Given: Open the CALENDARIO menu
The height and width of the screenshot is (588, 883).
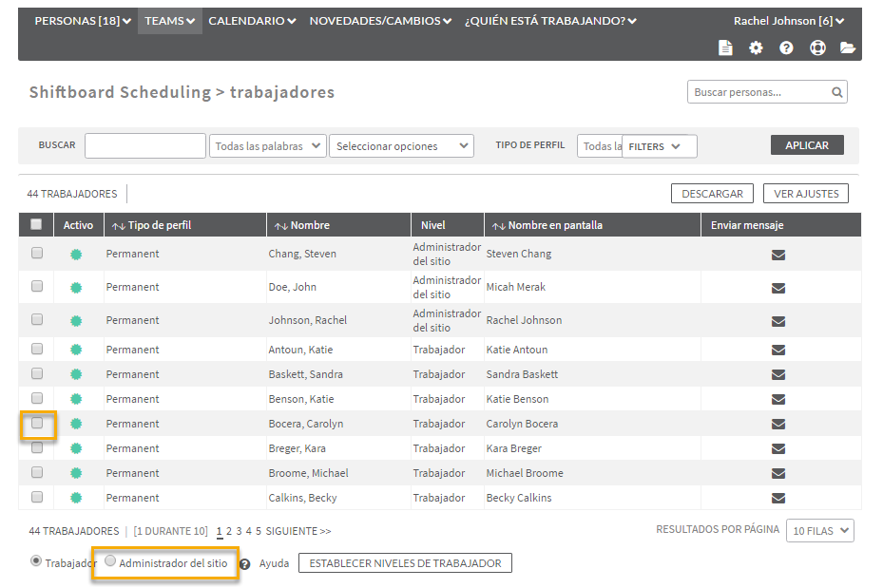Looking at the screenshot, I should pyautogui.click(x=252, y=21).
